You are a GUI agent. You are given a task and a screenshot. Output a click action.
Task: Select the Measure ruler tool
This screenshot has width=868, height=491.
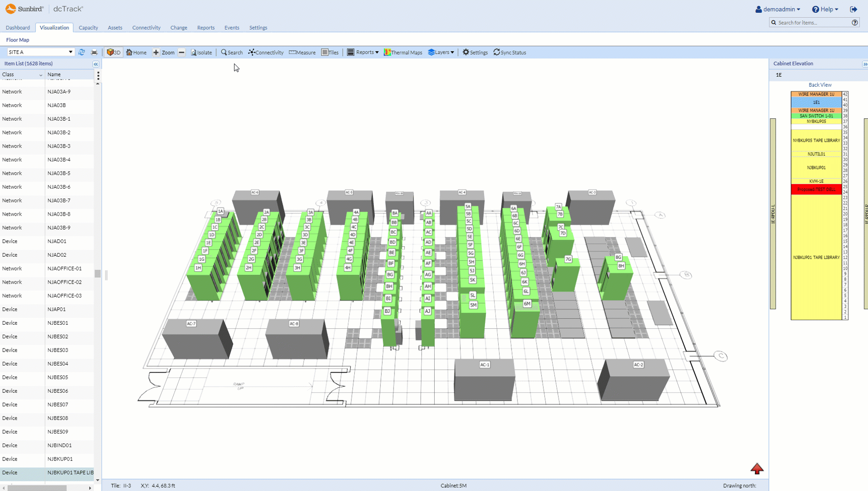(302, 53)
